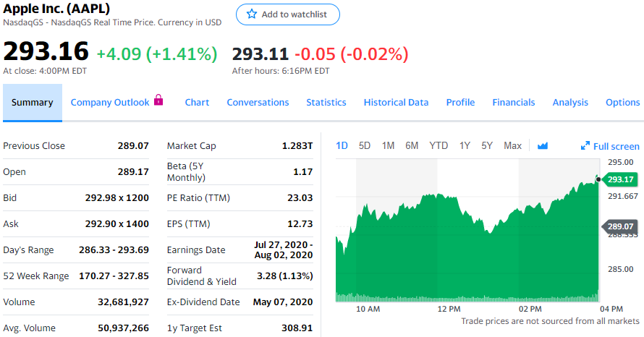
Task: Switch to the area chart type icon
Action: (x=543, y=145)
